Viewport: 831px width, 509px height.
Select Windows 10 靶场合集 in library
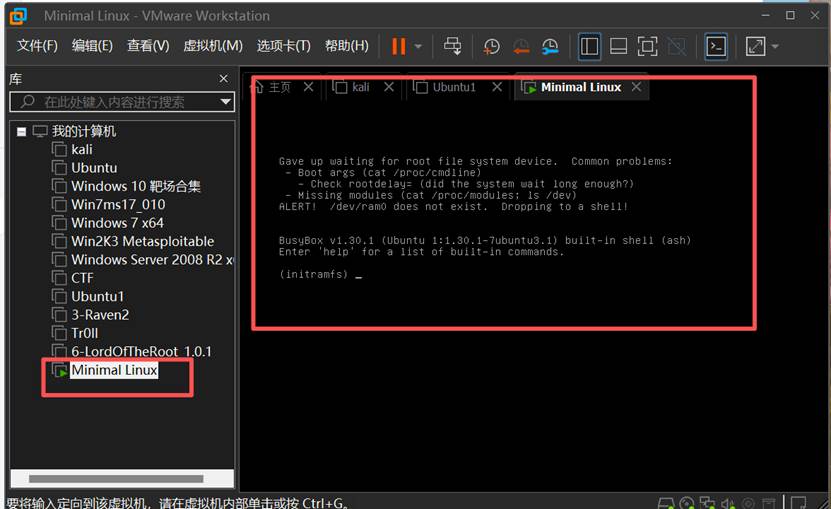click(x=136, y=187)
